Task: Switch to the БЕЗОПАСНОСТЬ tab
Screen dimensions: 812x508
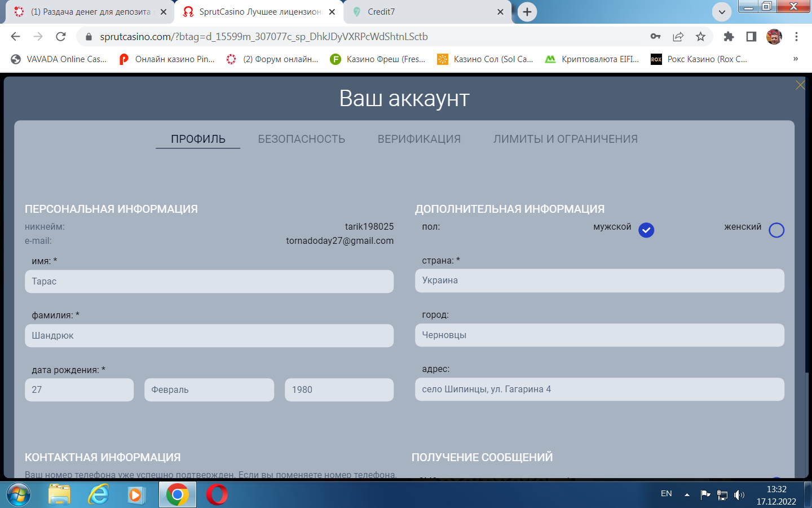Action: [302, 139]
